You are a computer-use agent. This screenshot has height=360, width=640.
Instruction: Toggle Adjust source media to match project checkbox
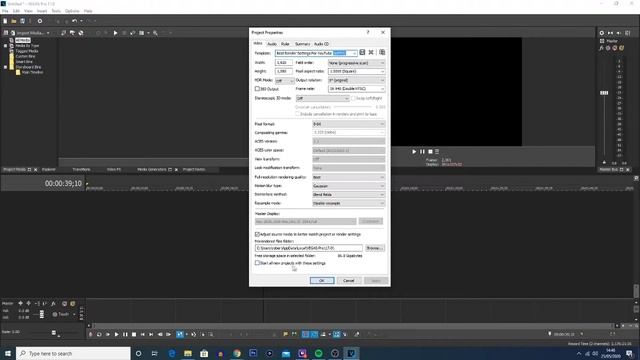tap(257, 234)
